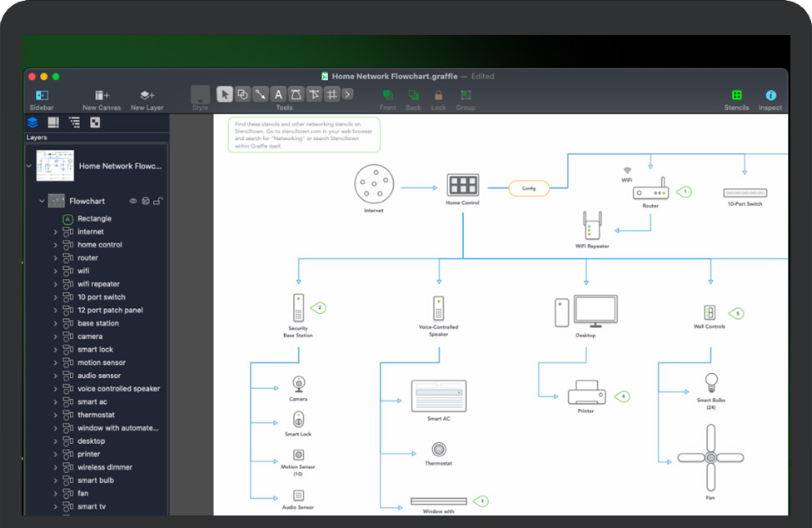Switch to the Layers sidebar tab
Image resolution: width=812 pixels, height=528 pixels.
tap(32, 122)
